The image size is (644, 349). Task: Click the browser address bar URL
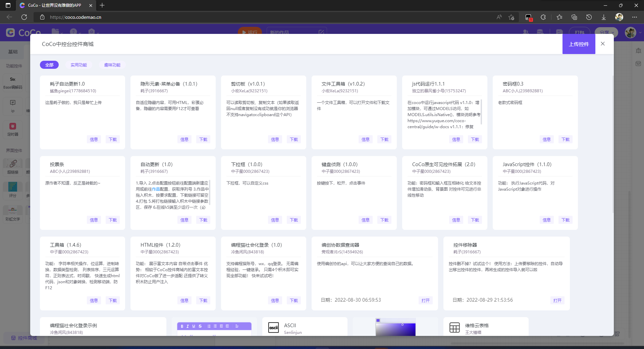tap(75, 17)
